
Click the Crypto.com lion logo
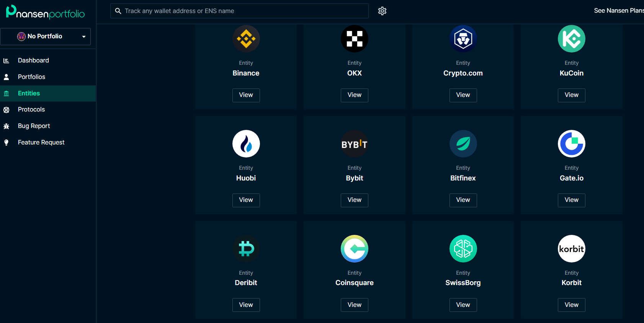463,39
